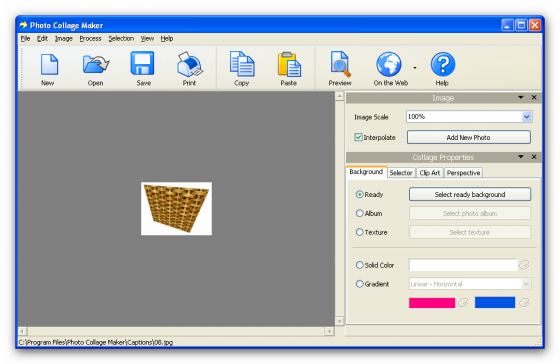Click the picker icon beside the pink swatch

(463, 303)
